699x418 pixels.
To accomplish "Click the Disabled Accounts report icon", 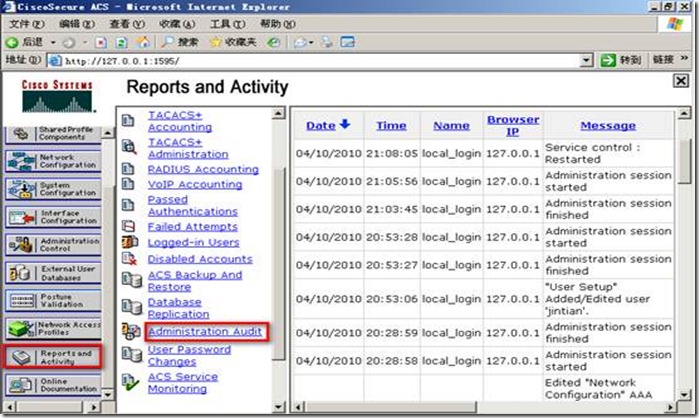I will (x=129, y=258).
